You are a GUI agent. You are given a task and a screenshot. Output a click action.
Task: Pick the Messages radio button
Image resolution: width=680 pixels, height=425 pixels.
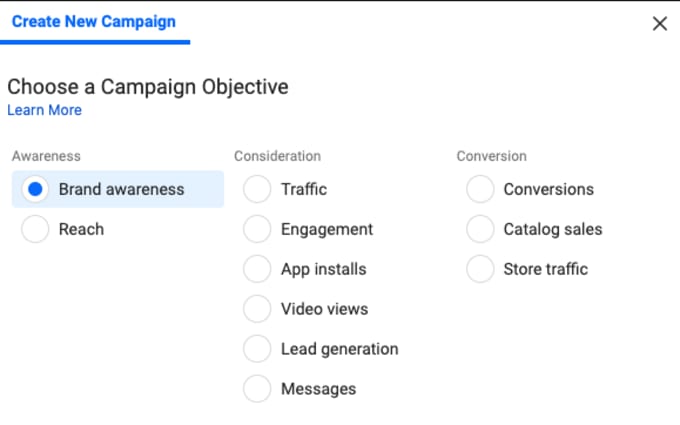(x=257, y=389)
